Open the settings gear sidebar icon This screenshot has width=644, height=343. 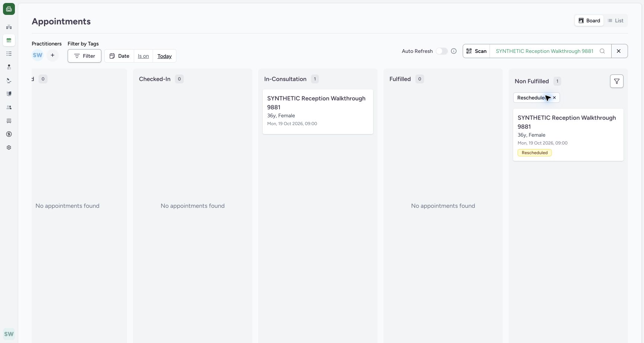click(x=9, y=147)
